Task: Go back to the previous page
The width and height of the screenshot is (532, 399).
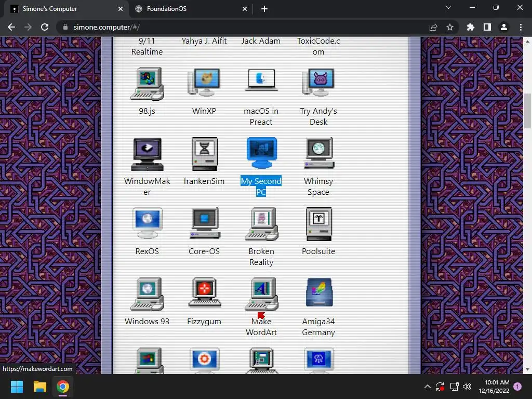Action: coord(11,27)
